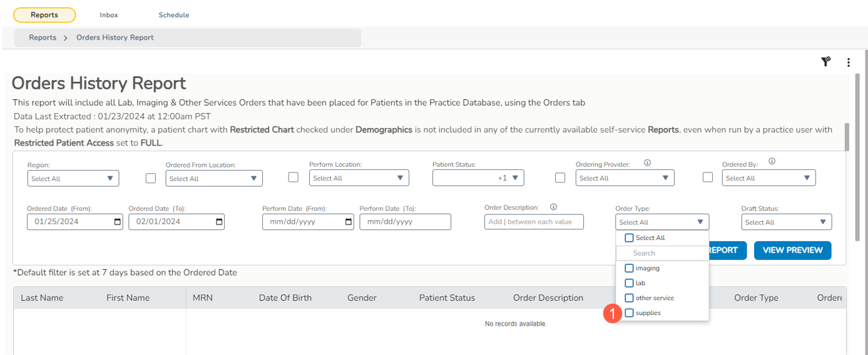Expand the Draft Status dropdown
The image size is (868, 355).
[x=786, y=222]
